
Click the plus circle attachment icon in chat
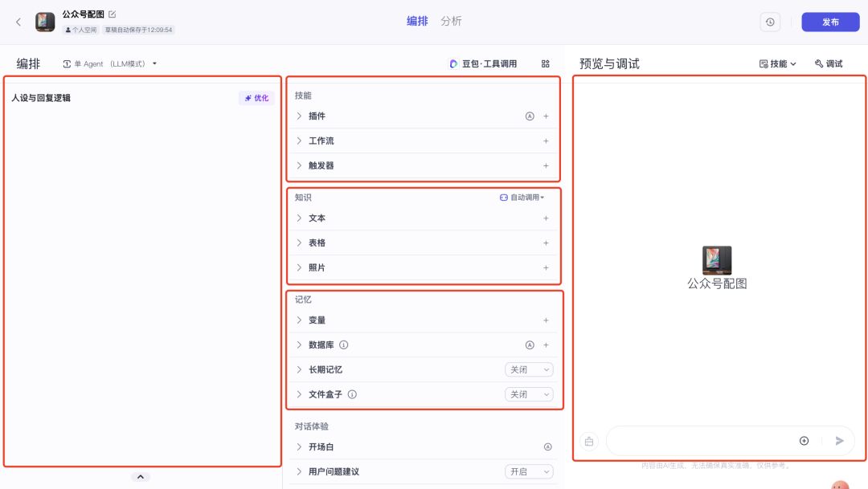[804, 441]
